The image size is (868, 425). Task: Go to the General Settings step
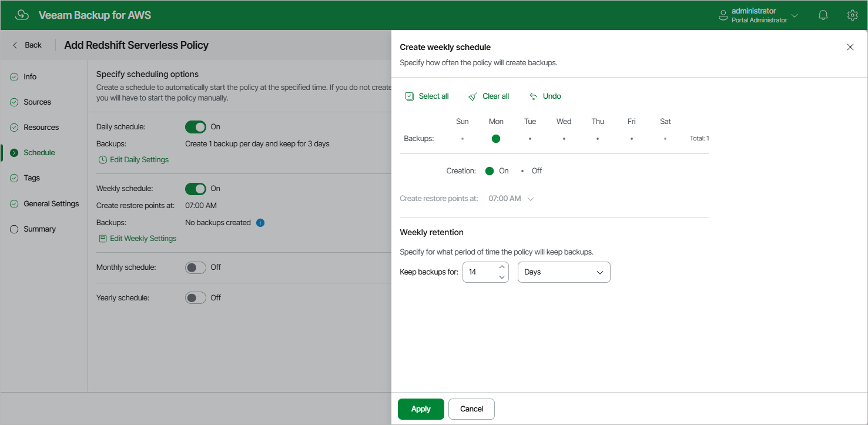[51, 204]
